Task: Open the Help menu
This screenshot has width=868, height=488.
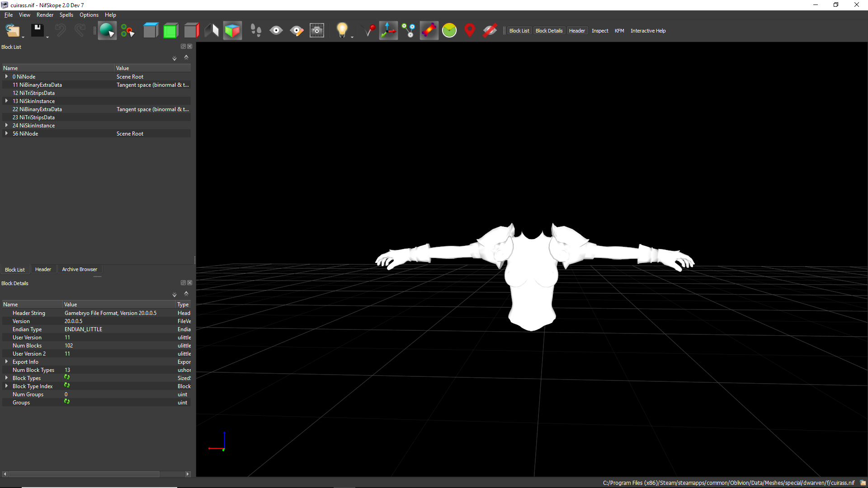Action: tap(110, 15)
